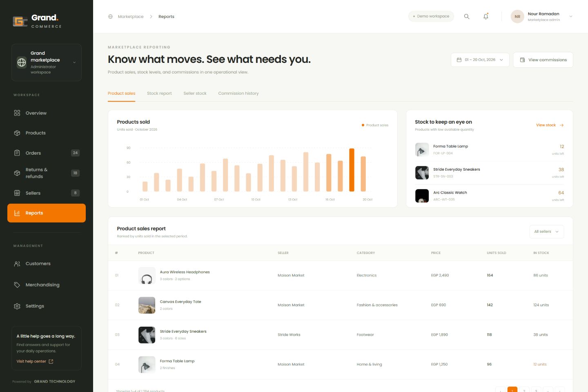Click the Settings gear icon in sidebar
The image size is (588, 392).
(17, 306)
